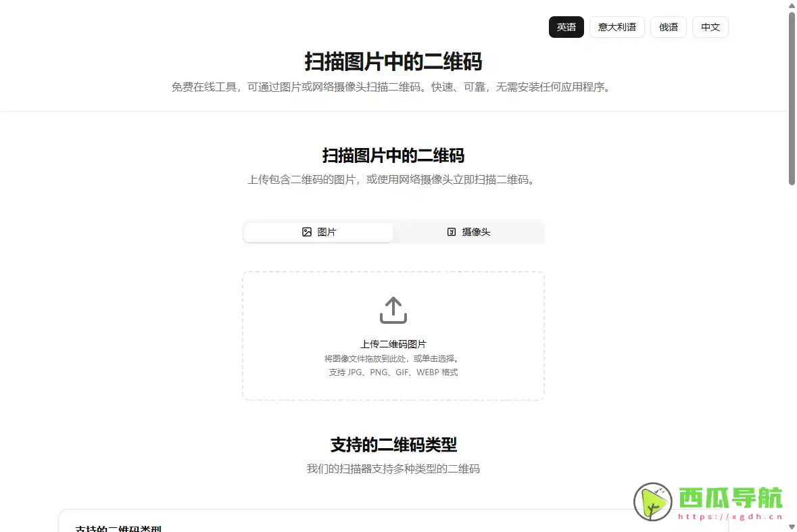Click 单击选择 to browse image files
This screenshot has width=797, height=532.
(443, 358)
